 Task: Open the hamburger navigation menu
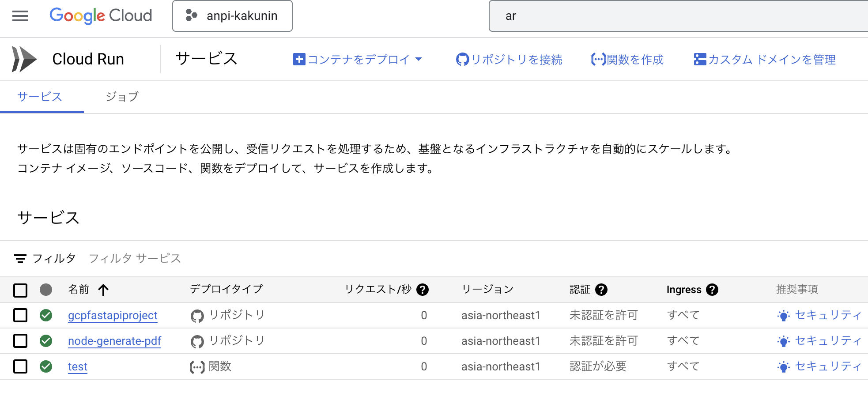pos(20,16)
